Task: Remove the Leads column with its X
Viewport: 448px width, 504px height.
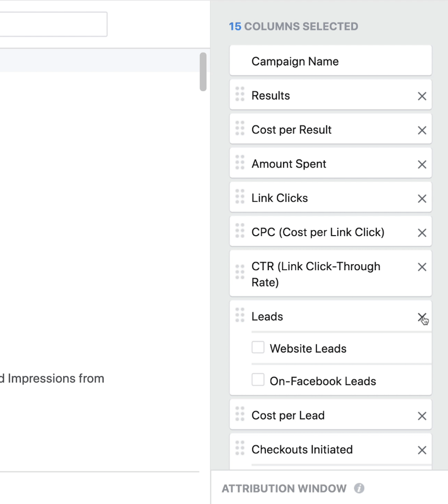Action: [x=422, y=317]
